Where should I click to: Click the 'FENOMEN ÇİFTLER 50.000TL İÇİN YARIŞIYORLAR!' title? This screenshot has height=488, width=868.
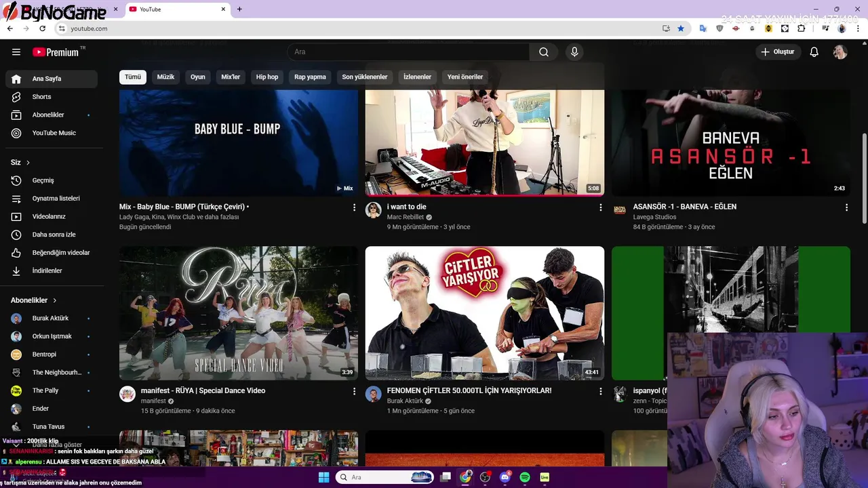point(469,390)
